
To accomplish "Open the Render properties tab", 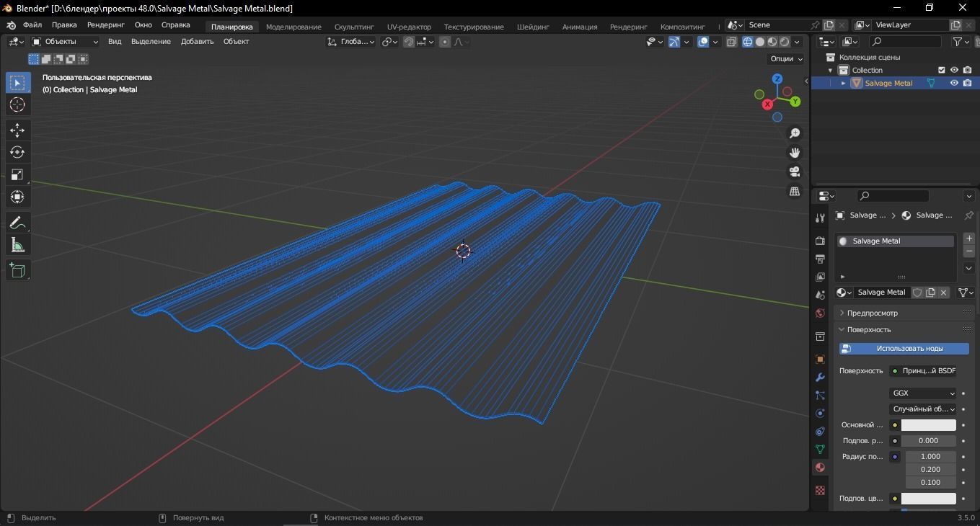I will pos(820,241).
